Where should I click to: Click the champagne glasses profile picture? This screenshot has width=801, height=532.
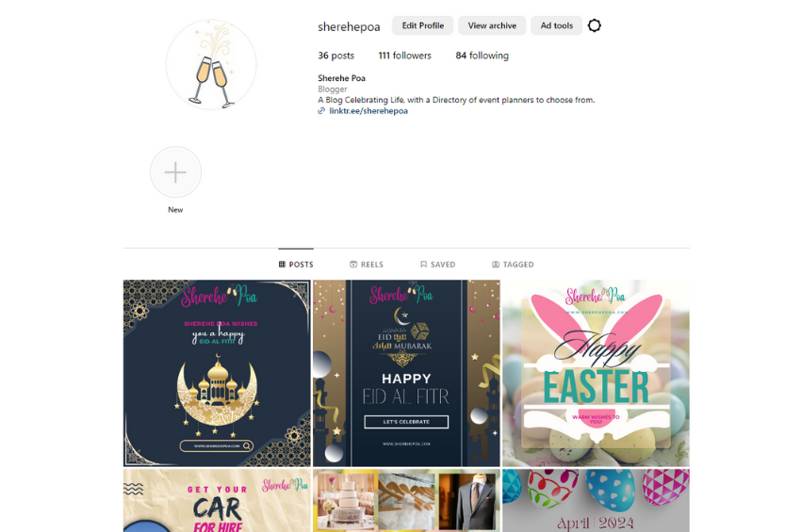211,65
